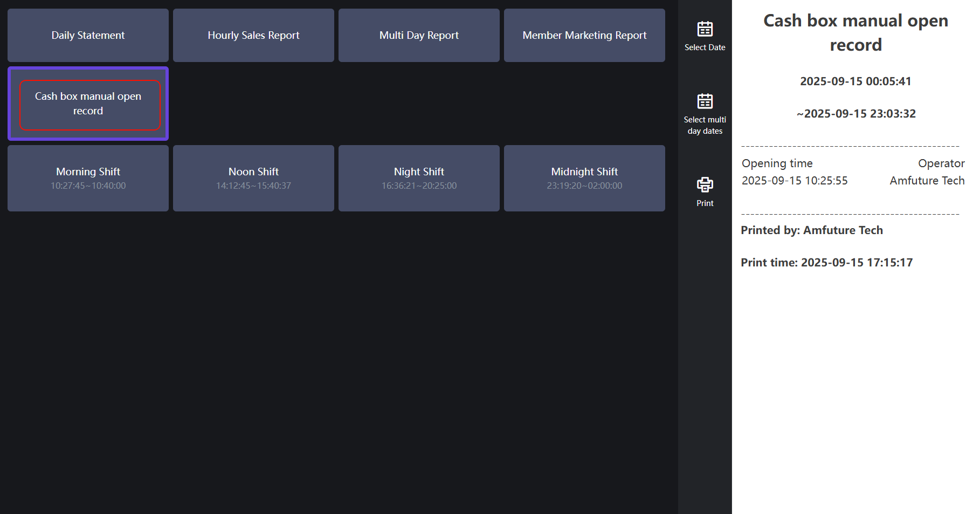980x514 pixels.
Task: Click the Opening time column header
Action: coord(777,163)
